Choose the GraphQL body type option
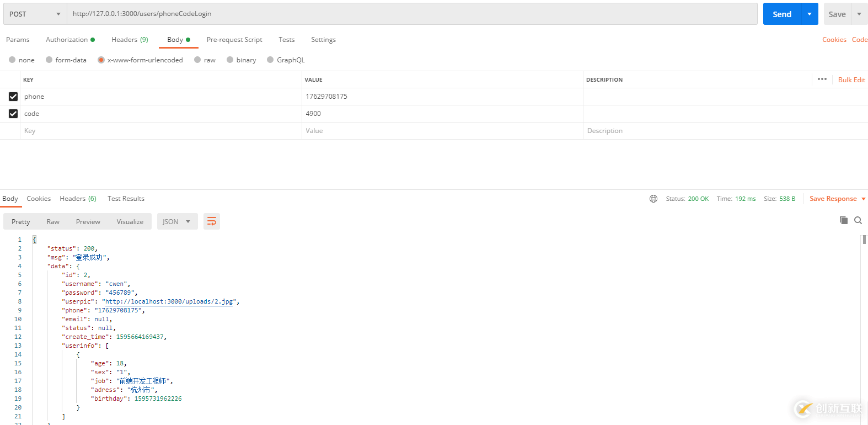This screenshot has height=425, width=868. (270, 60)
